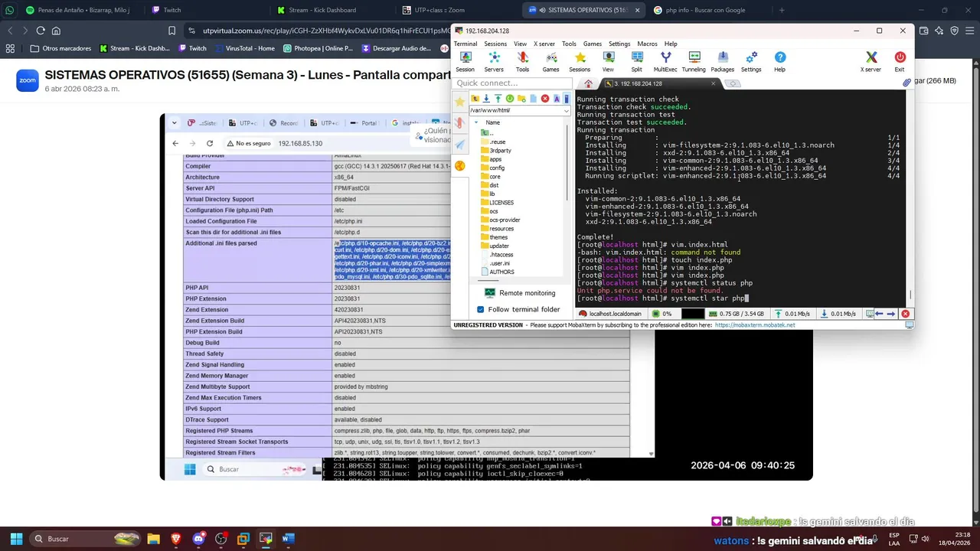Click the localhost.localdomain status entry
This screenshot has height=551, width=980.
(610, 314)
